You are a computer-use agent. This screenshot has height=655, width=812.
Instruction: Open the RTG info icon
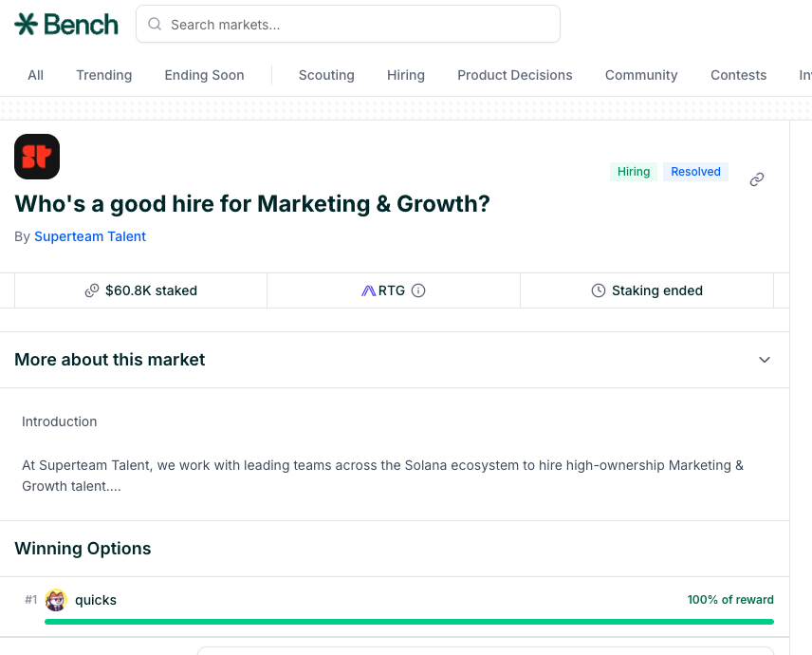pyautogui.click(x=418, y=290)
